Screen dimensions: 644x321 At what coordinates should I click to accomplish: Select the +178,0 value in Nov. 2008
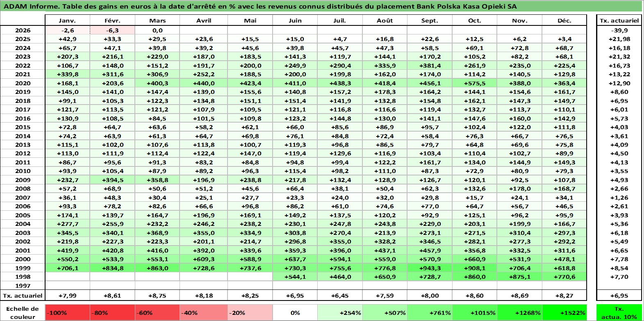pyautogui.click(x=519, y=189)
